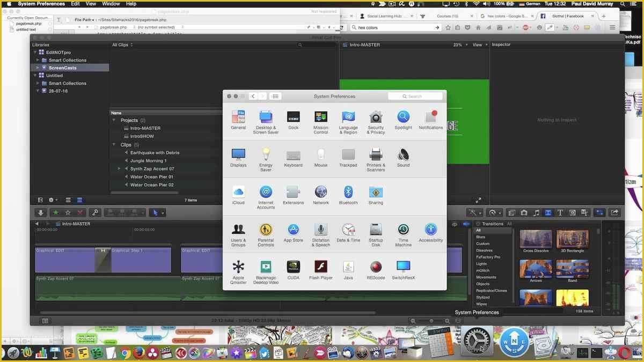Open the Displays preferences pane

pos(238,158)
